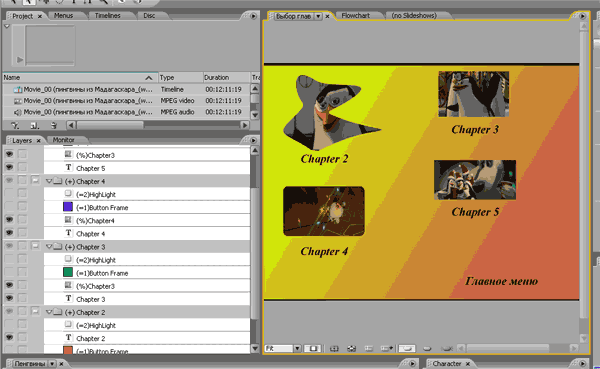Select the Chapter 3 thumbnail in menu
This screenshot has width=600, height=369.
473,94
